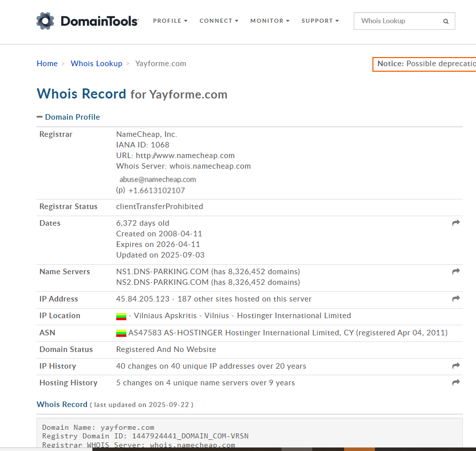Click '5 changes on 4 unique name servers'
Screen dimensions: 476x451
coord(206,383)
